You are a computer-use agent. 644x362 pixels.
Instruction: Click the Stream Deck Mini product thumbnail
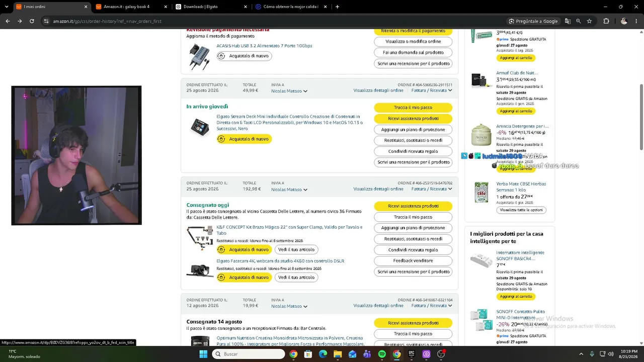[x=200, y=127]
